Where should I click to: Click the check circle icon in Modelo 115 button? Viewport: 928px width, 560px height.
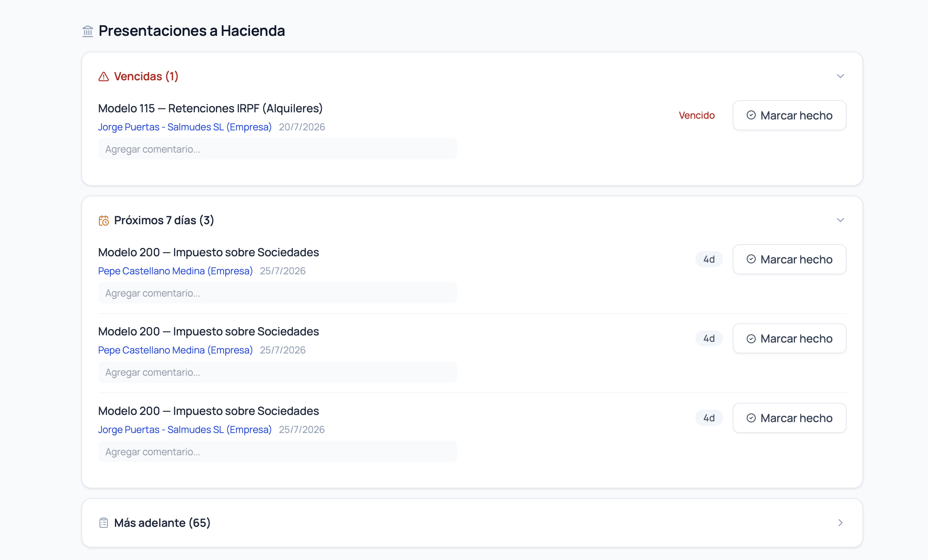coord(751,115)
